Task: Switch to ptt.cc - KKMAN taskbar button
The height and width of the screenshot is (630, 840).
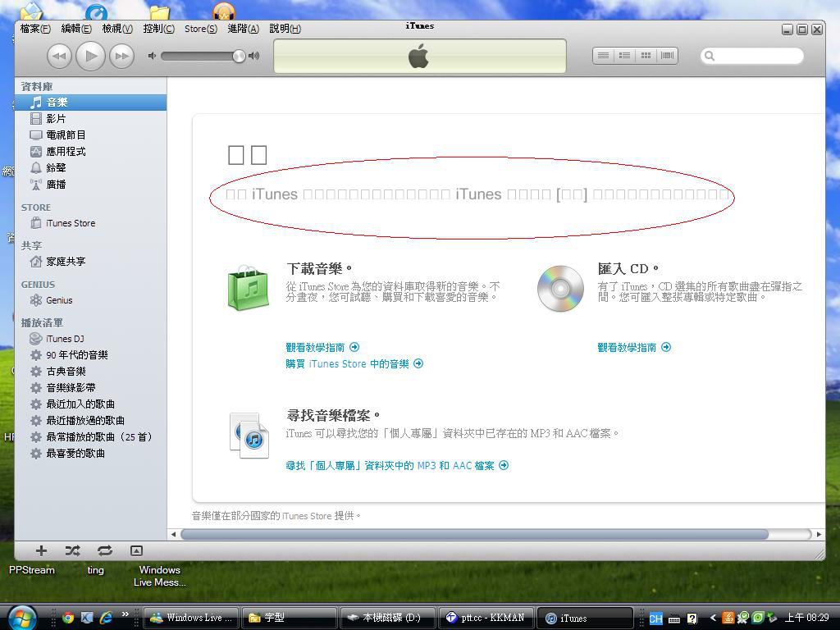Action: tap(486, 618)
